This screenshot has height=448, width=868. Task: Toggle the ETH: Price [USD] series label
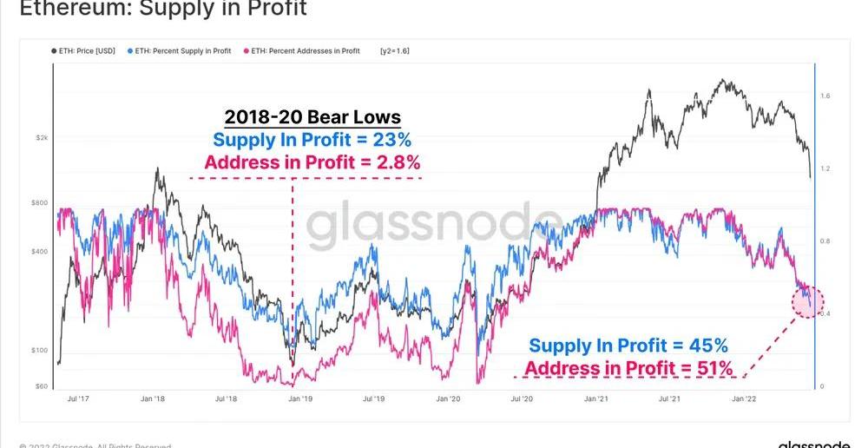[89, 51]
